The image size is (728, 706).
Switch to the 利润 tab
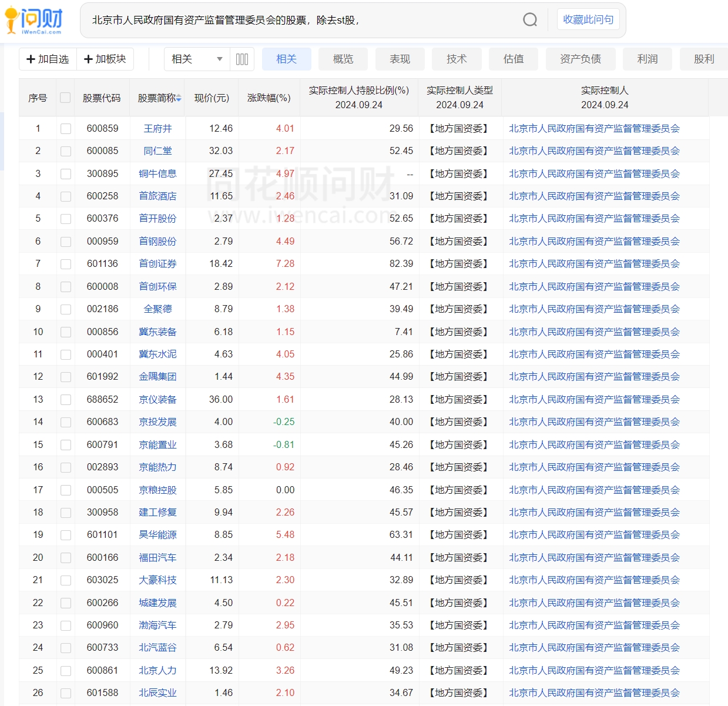tap(648, 59)
